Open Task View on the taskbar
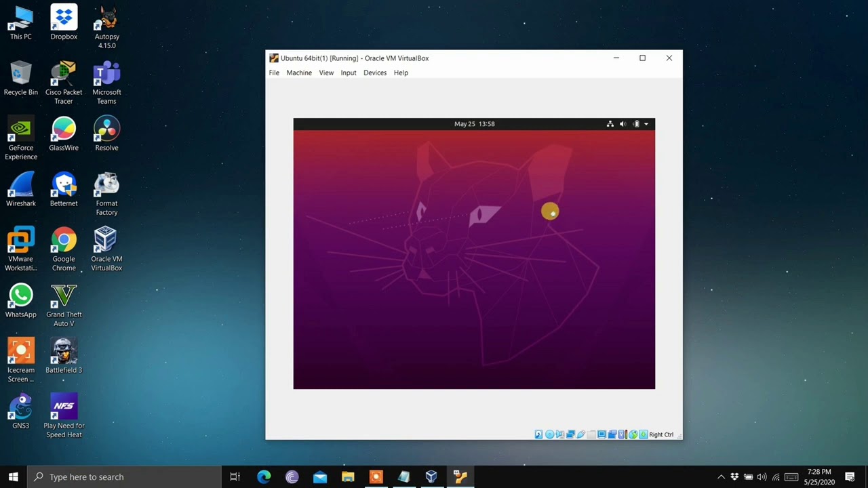The image size is (868, 488). pyautogui.click(x=235, y=476)
